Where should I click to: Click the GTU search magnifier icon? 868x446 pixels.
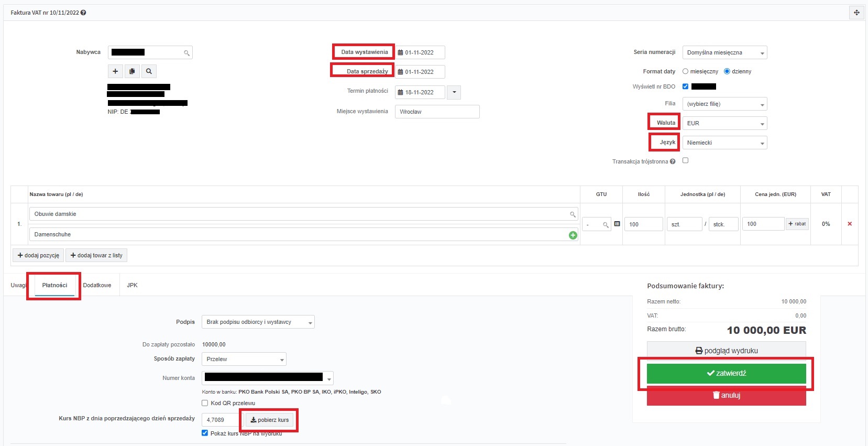click(x=606, y=225)
